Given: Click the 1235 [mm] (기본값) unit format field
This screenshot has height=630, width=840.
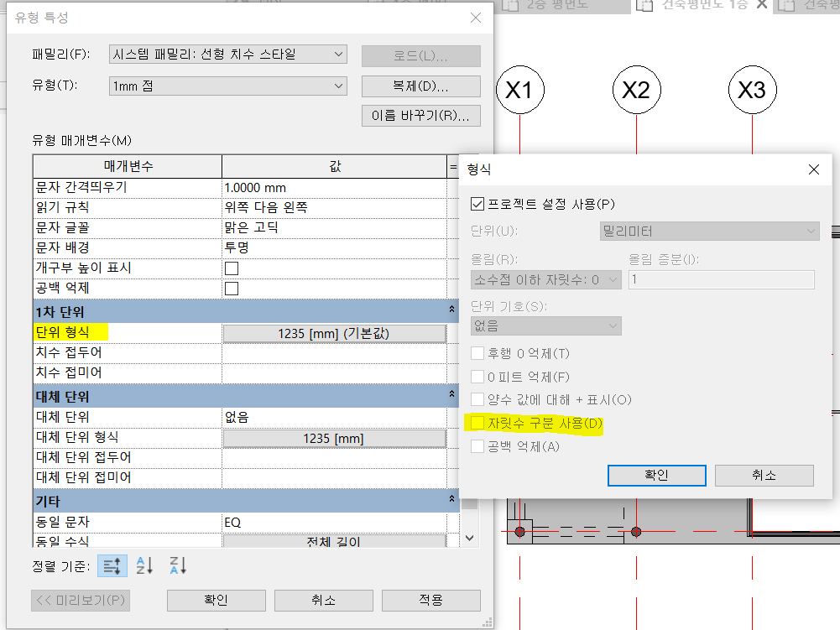Looking at the screenshot, I should [x=333, y=333].
